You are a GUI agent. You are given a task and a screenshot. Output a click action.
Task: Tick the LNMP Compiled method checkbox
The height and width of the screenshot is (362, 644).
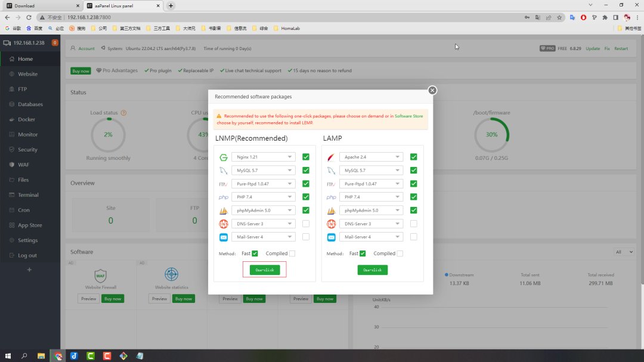point(292,253)
